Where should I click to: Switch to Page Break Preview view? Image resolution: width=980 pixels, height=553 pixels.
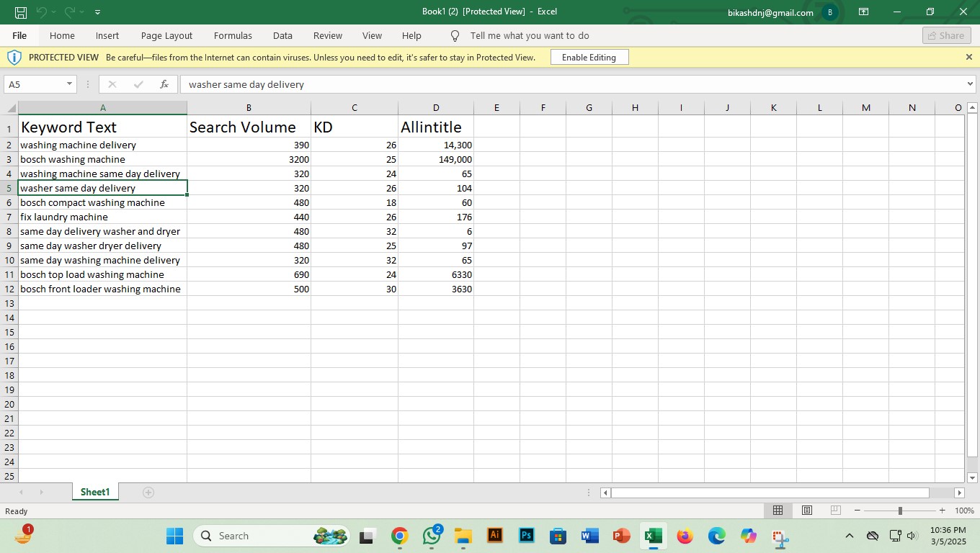tap(836, 511)
